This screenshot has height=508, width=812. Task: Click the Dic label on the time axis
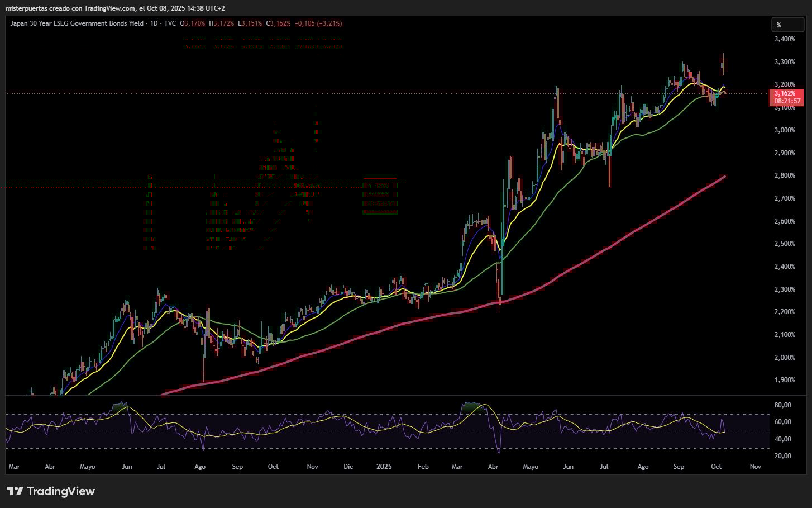point(348,467)
